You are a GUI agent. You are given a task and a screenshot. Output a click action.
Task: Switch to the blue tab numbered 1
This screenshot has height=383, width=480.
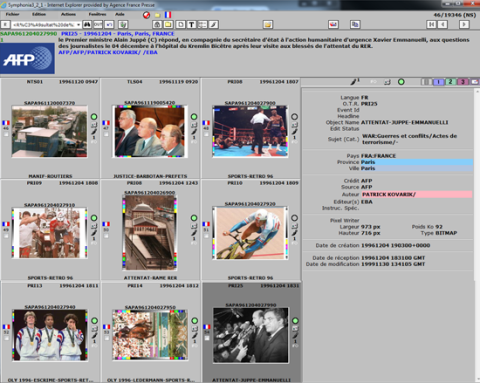(439, 82)
